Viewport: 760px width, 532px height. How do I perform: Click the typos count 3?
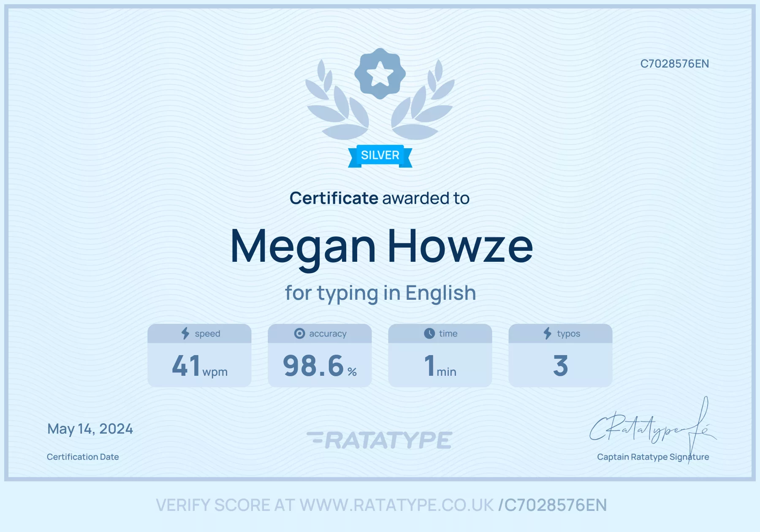coord(560,366)
